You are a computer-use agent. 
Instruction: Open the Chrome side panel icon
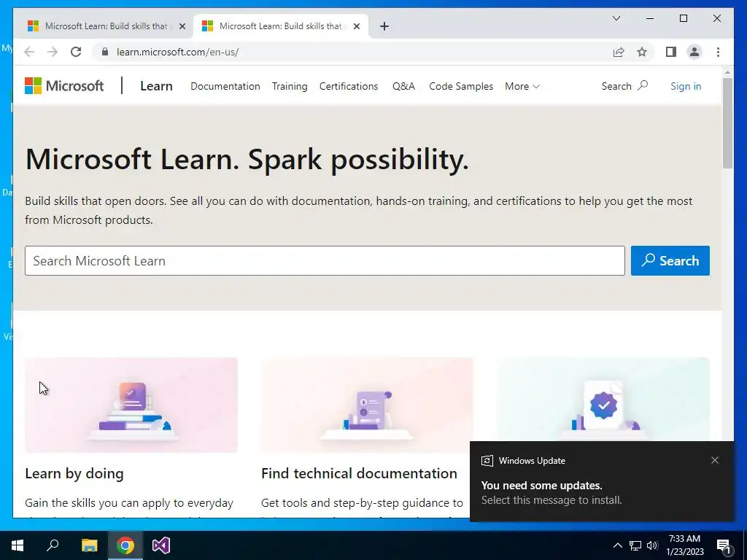(x=671, y=52)
